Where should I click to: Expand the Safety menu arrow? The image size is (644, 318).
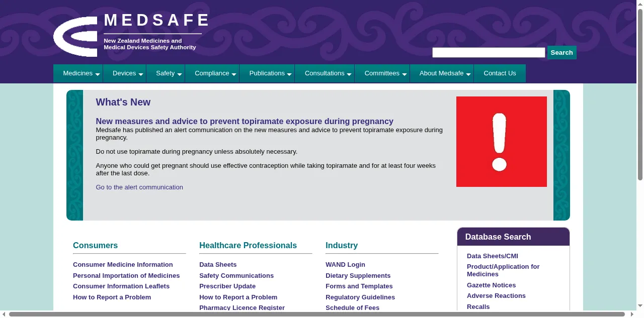(180, 74)
